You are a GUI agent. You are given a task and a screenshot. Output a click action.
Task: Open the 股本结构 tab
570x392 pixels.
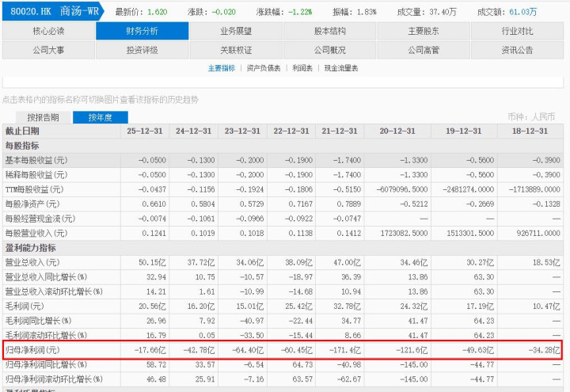pos(329,31)
